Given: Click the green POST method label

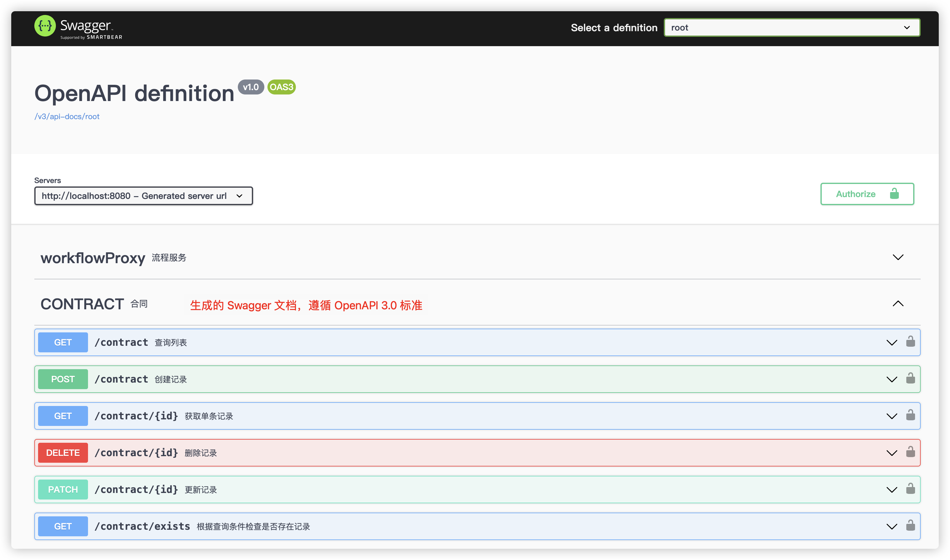Looking at the screenshot, I should pyautogui.click(x=63, y=379).
